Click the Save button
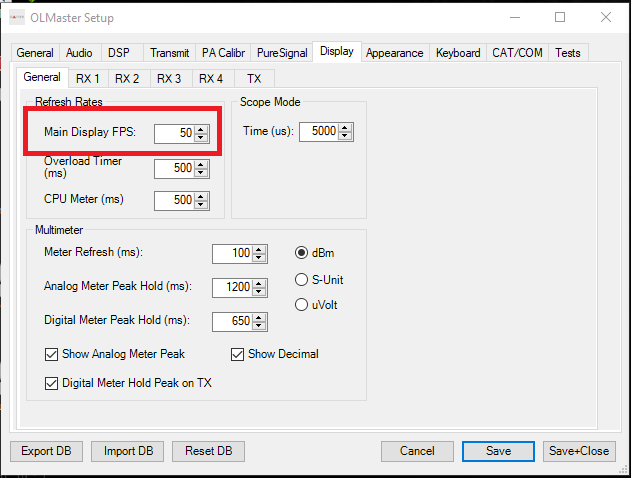631x478 pixels. tap(498, 451)
